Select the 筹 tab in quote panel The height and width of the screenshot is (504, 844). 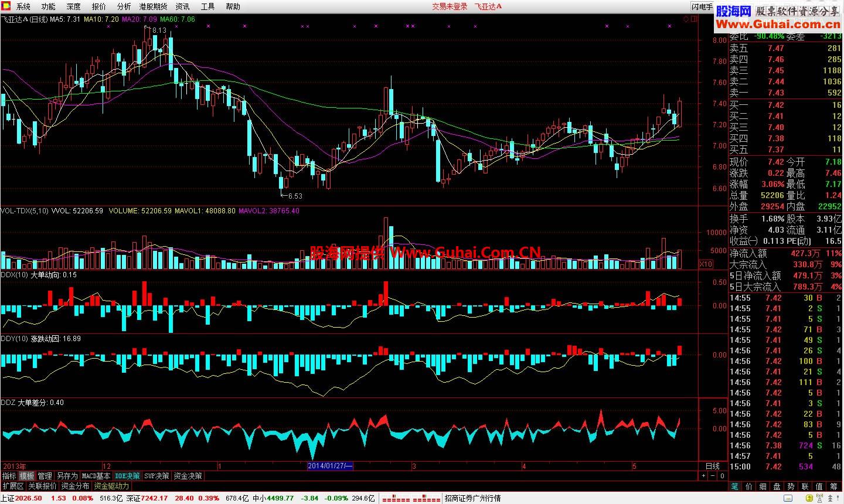tap(833, 486)
